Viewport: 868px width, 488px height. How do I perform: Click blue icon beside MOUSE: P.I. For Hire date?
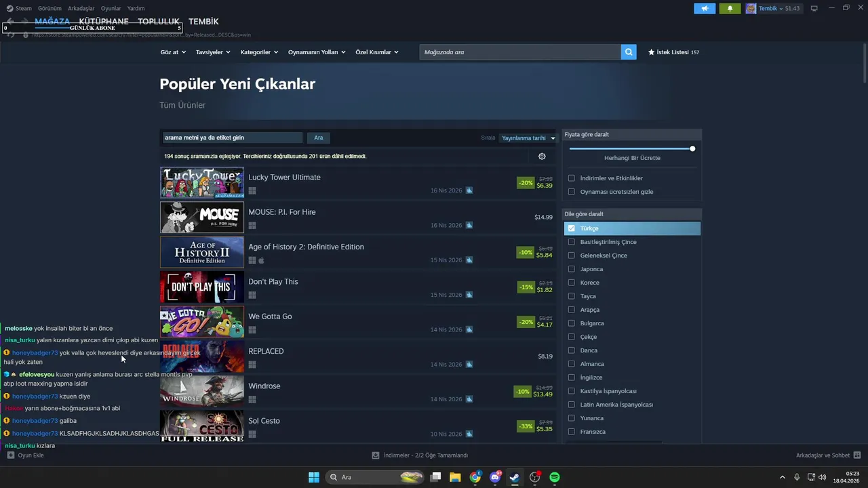click(469, 225)
